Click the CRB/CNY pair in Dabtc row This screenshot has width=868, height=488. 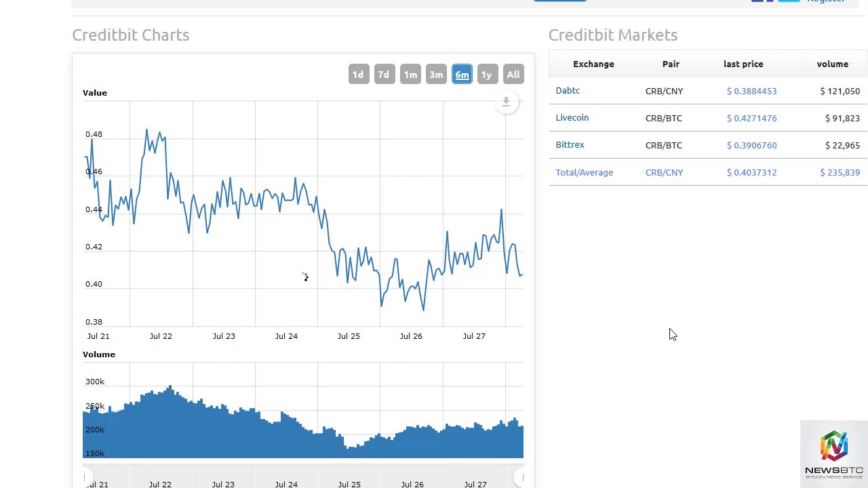(664, 91)
